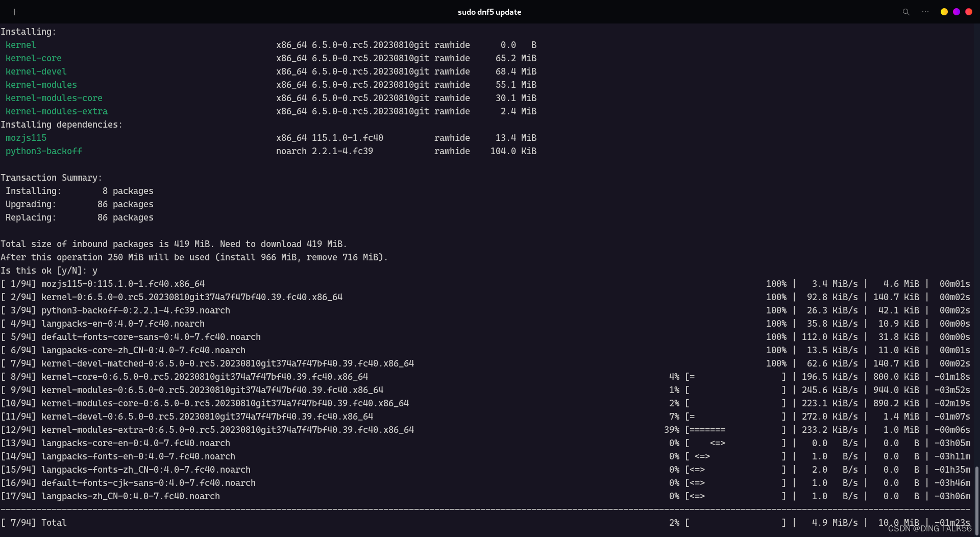The height and width of the screenshot is (537, 980).
Task: Click 65.2 MiB size of kernel-core
Action: (x=516, y=58)
